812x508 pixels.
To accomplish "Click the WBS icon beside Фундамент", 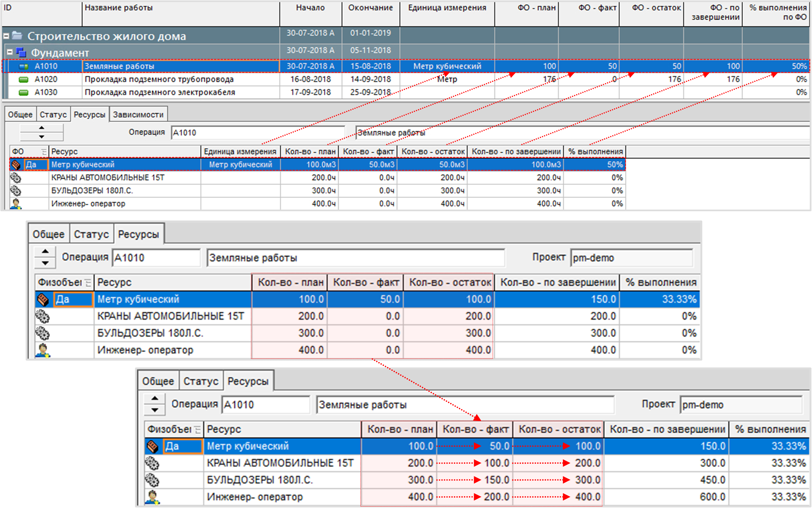I will (x=21, y=52).
